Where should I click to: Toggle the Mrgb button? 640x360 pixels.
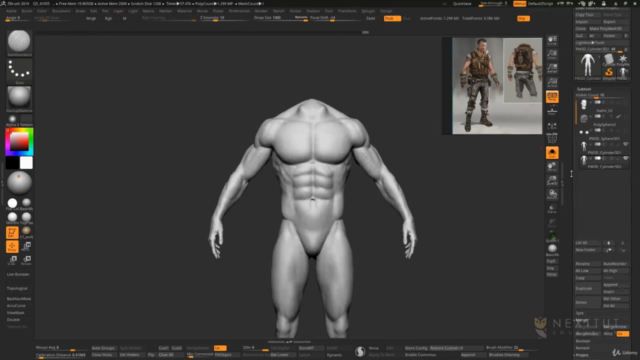coord(91,18)
